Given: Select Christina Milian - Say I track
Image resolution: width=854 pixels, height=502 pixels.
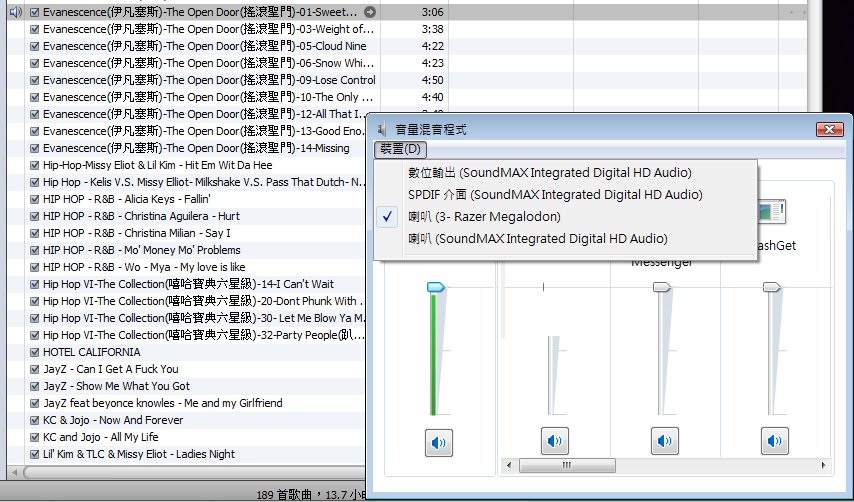Looking at the screenshot, I should pos(137,233).
